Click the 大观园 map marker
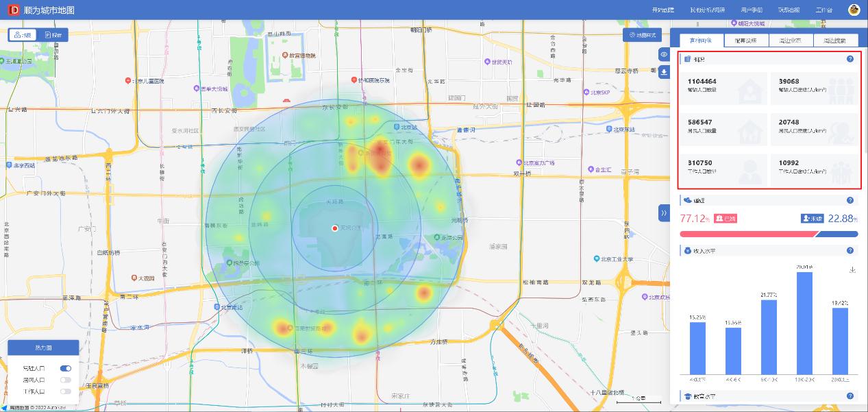This screenshot has width=868, height=412. click(136, 278)
